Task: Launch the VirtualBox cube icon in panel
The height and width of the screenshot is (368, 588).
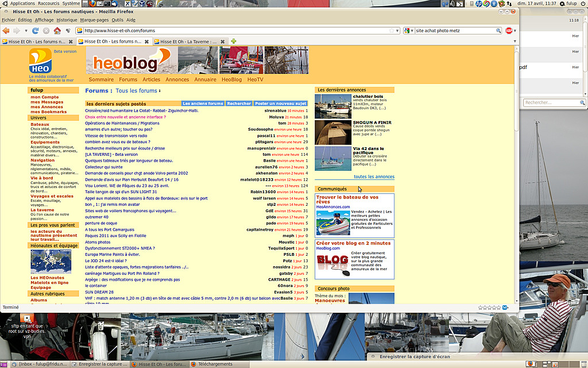Action: click(x=142, y=3)
